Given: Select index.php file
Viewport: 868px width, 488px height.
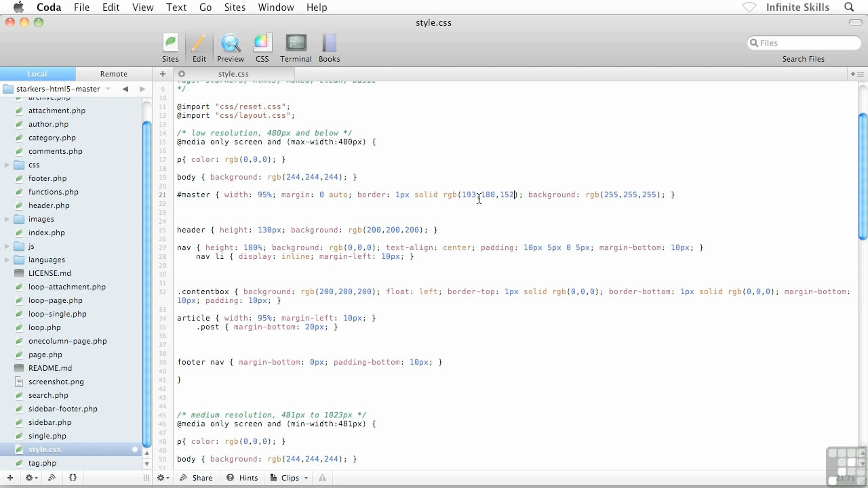Looking at the screenshot, I should (x=47, y=232).
